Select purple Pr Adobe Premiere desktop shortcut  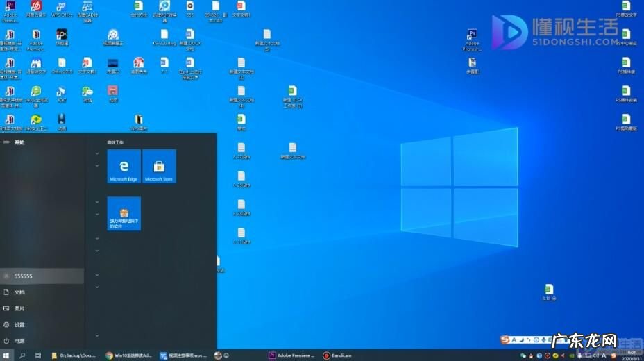click(10, 12)
